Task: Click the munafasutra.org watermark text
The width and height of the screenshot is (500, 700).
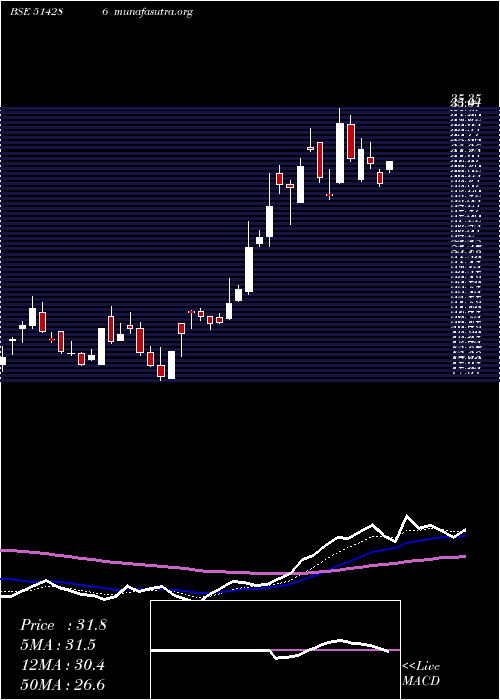Action: point(153,12)
